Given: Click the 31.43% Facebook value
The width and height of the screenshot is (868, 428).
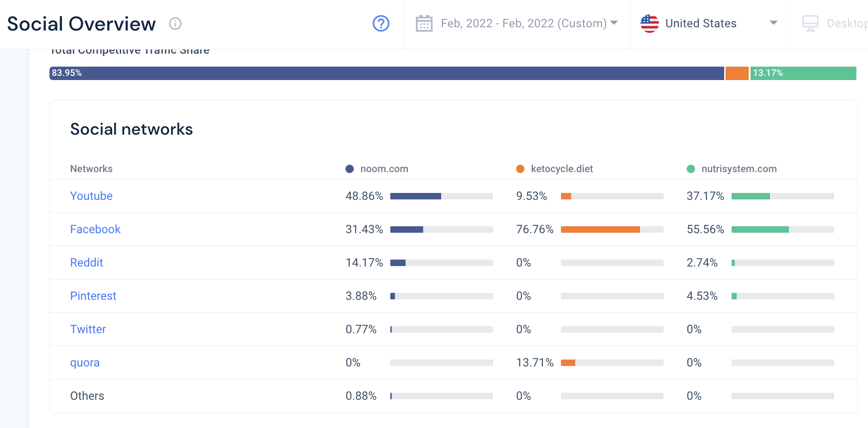Looking at the screenshot, I should coord(364,230).
